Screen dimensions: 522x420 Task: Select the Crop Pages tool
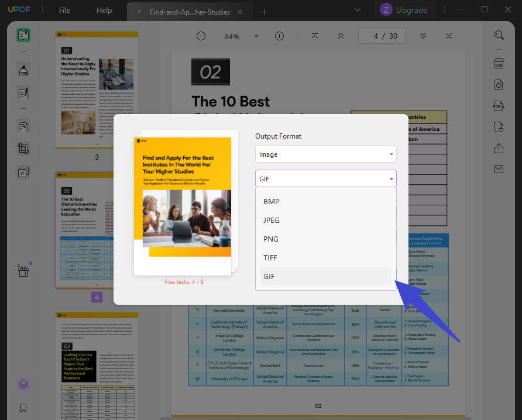point(23,149)
